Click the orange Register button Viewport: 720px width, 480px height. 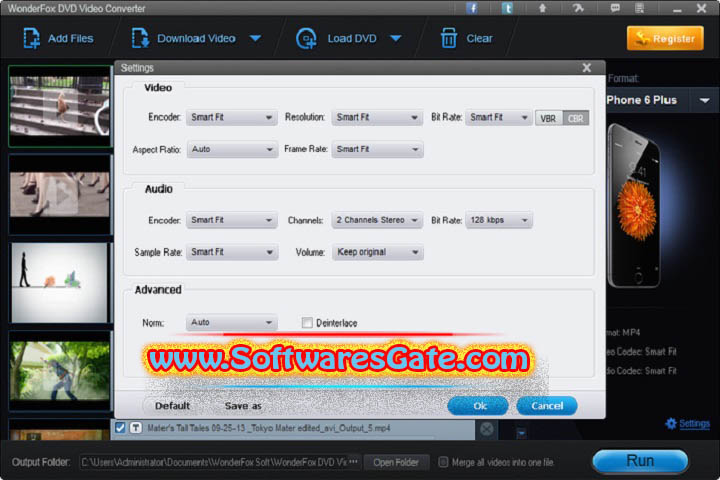pos(665,38)
